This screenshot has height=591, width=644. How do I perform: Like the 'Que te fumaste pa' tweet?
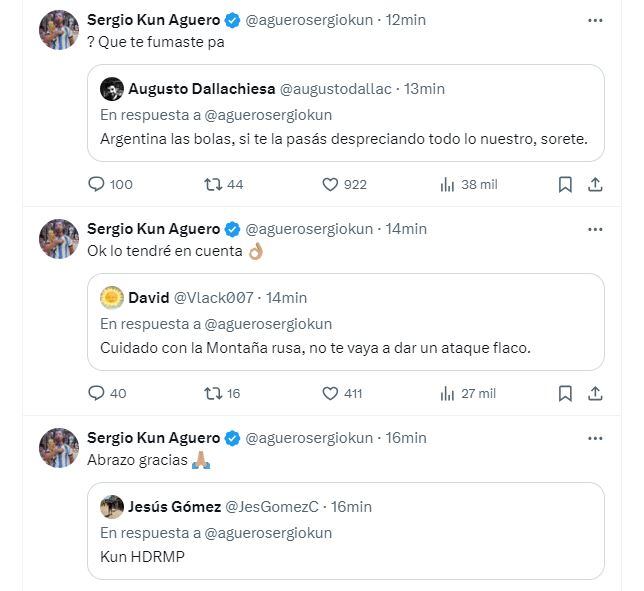click(x=330, y=184)
